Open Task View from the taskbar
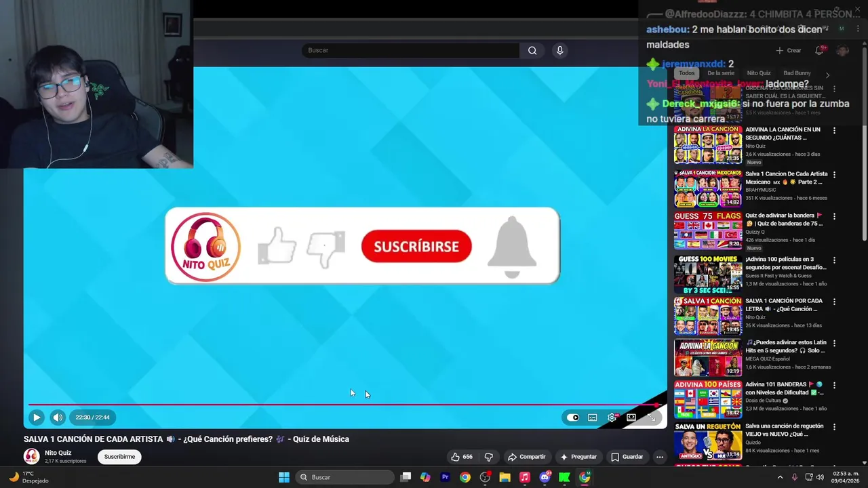This screenshot has height=488, width=868. pyautogui.click(x=406, y=477)
